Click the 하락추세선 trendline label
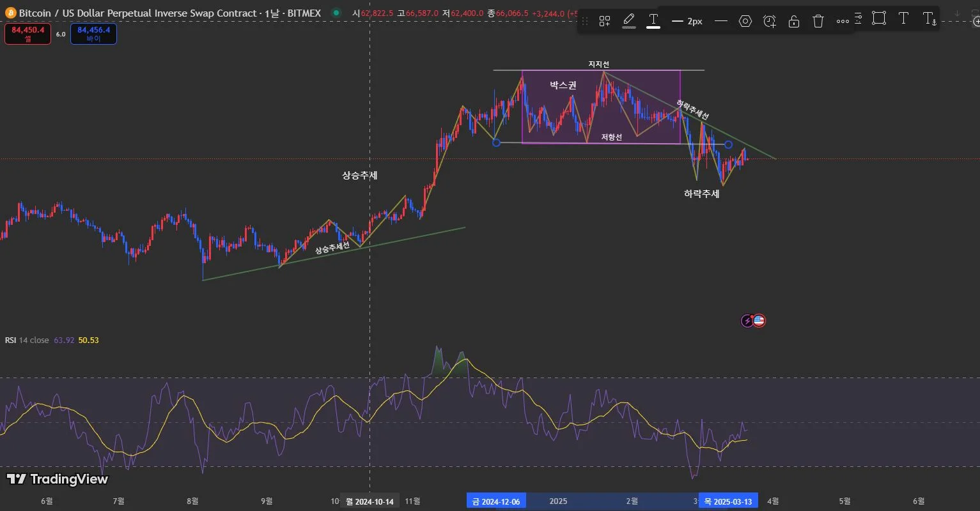Image resolution: width=980 pixels, height=511 pixels. pos(693,110)
